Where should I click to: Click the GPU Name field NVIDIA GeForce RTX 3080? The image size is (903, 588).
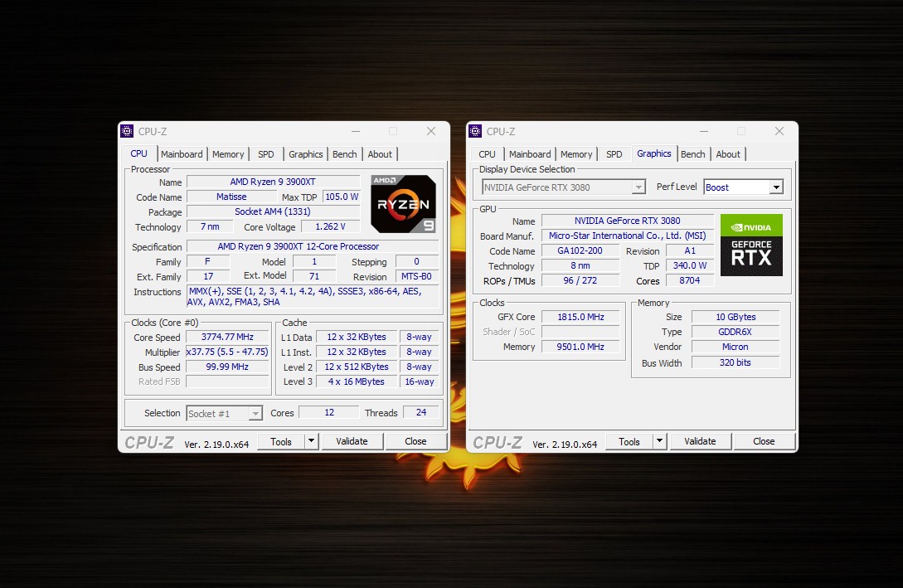[627, 221]
